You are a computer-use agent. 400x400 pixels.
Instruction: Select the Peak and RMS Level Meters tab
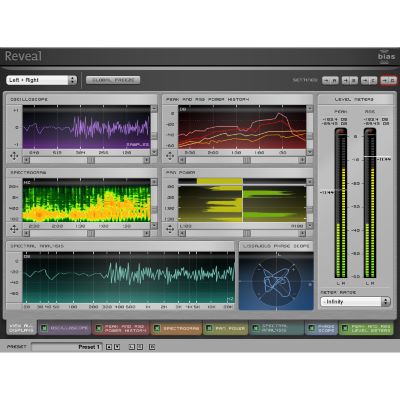tap(366, 328)
